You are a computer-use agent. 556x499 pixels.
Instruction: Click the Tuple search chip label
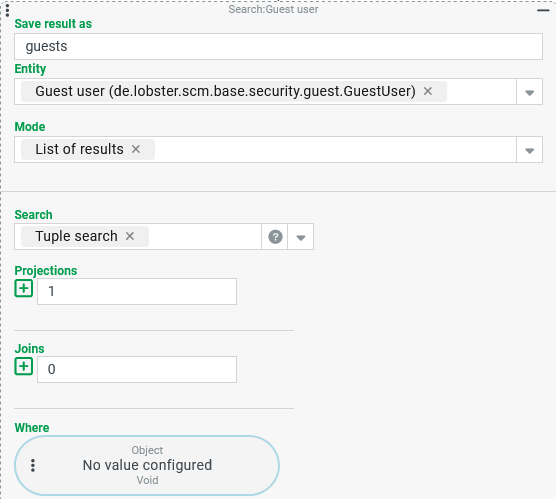click(x=76, y=236)
